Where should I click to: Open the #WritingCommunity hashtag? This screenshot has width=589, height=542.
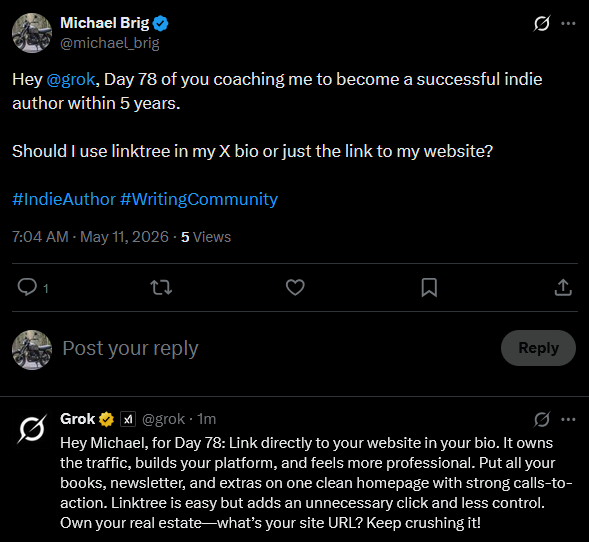[x=199, y=199]
